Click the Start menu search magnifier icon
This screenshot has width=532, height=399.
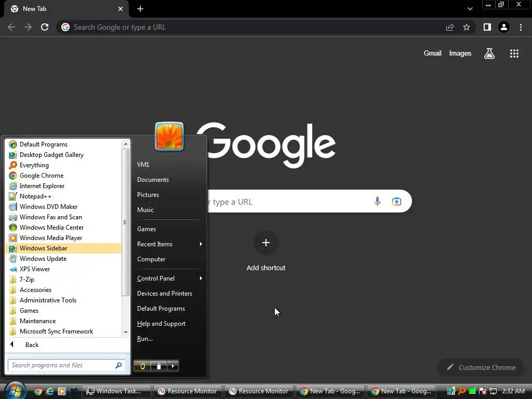pos(119,365)
